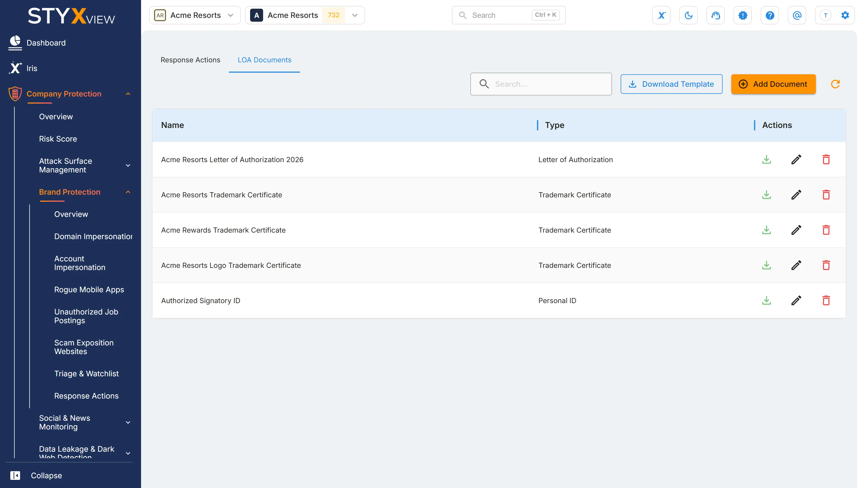868x488 pixels.
Task: Download the Acme Resorts Logo Trademark Certificate
Action: [766, 265]
